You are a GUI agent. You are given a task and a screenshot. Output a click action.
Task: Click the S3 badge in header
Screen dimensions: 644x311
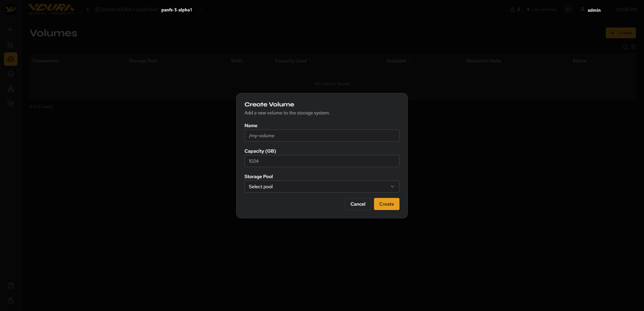pyautogui.click(x=568, y=9)
